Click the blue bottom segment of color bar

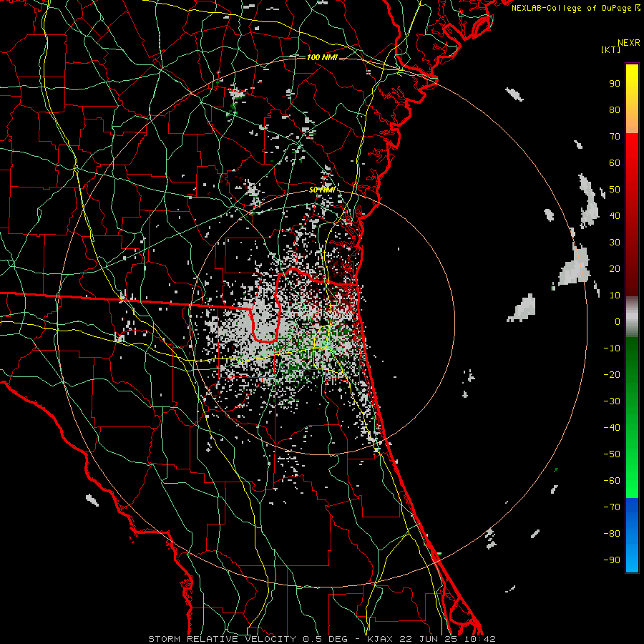pyautogui.click(x=632, y=535)
